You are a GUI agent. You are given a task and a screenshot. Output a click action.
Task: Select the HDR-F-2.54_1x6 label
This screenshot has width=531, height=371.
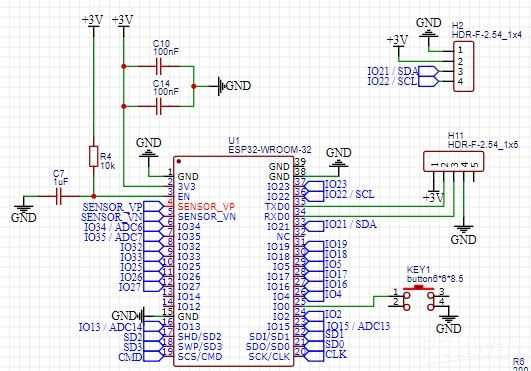pos(483,145)
